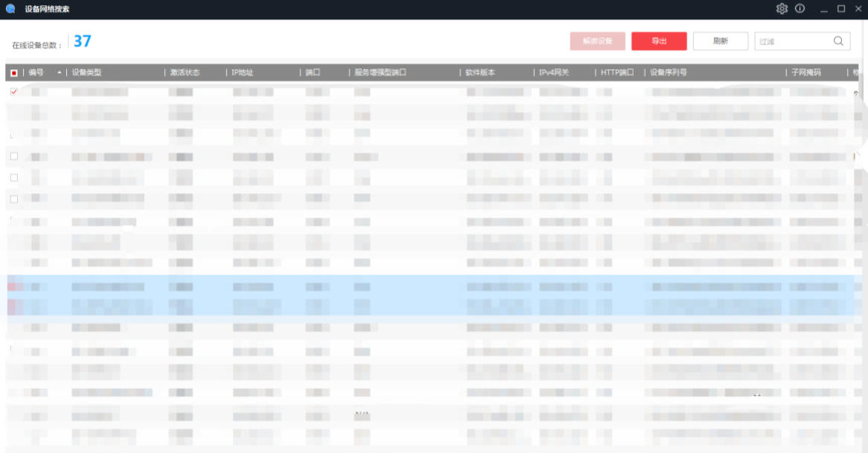Viewport: 868px width, 453px height.
Task: Click the 刷新 refresh button
Action: click(x=720, y=41)
